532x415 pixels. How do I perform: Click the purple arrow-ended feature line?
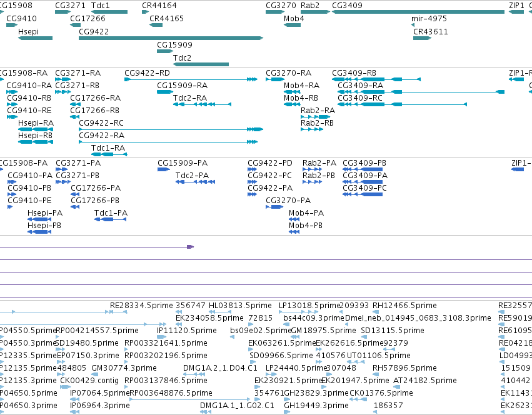coord(97,247)
